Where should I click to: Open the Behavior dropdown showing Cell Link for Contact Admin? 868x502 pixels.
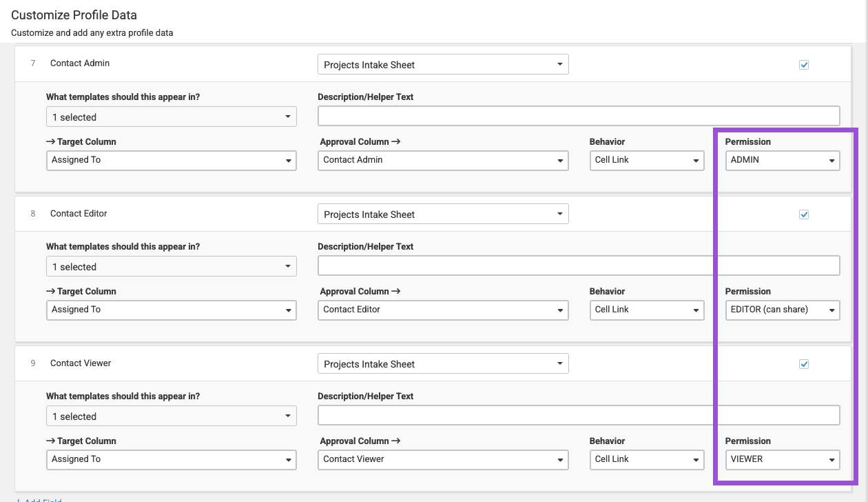click(646, 160)
